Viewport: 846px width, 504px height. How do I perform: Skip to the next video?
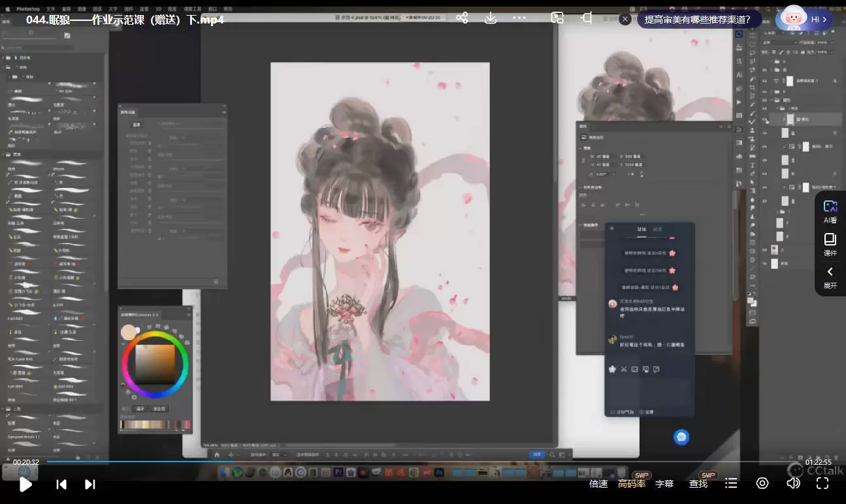(x=90, y=484)
